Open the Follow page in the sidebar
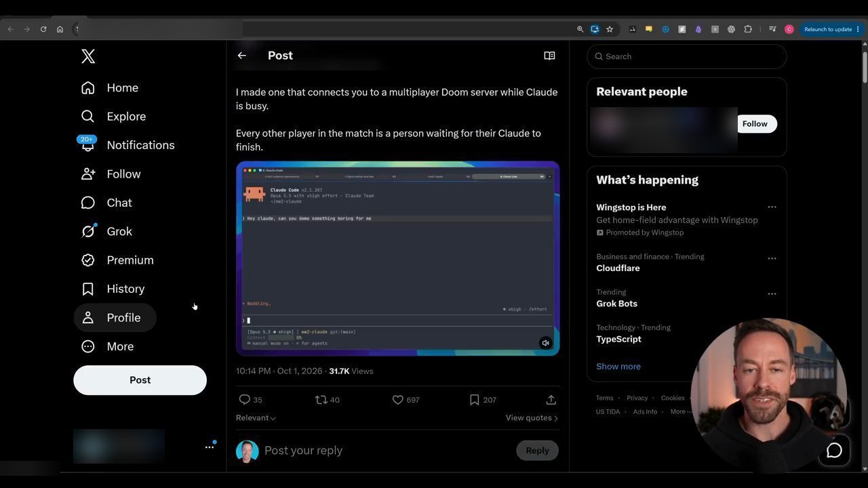868x488 pixels. click(x=111, y=174)
